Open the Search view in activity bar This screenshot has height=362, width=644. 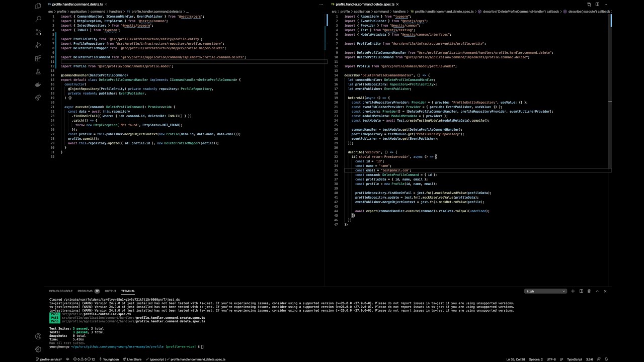[38, 19]
